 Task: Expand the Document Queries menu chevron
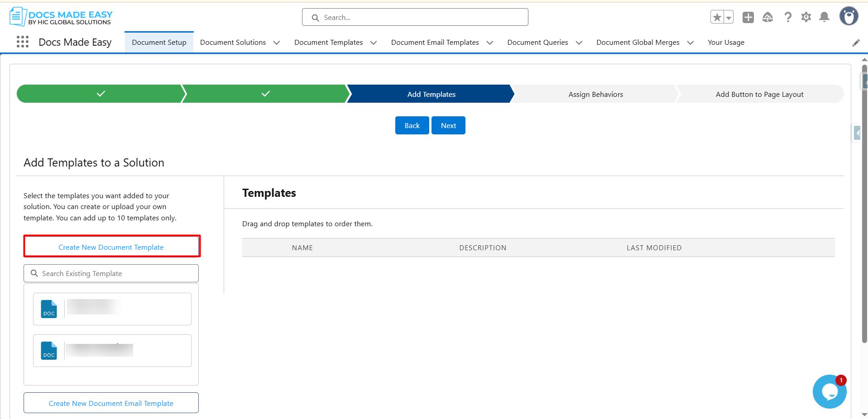579,43
